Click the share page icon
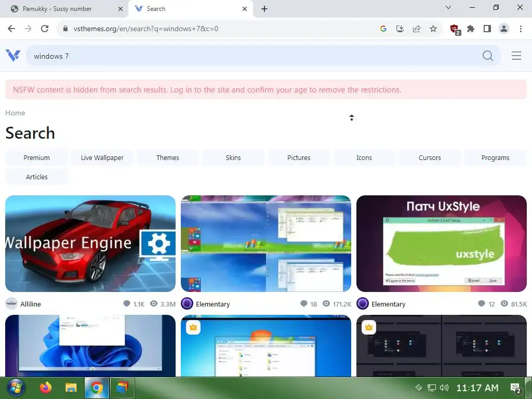532x399 pixels. tap(416, 29)
